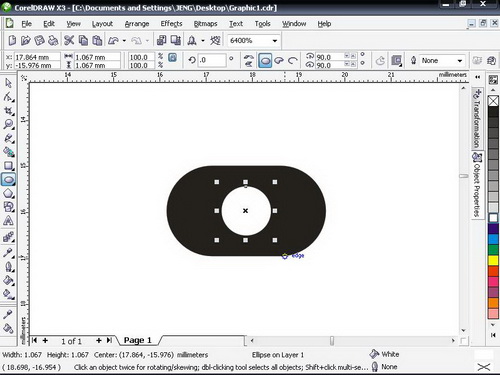Open the outline width None dropdown
500x375 pixels.
[x=460, y=61]
